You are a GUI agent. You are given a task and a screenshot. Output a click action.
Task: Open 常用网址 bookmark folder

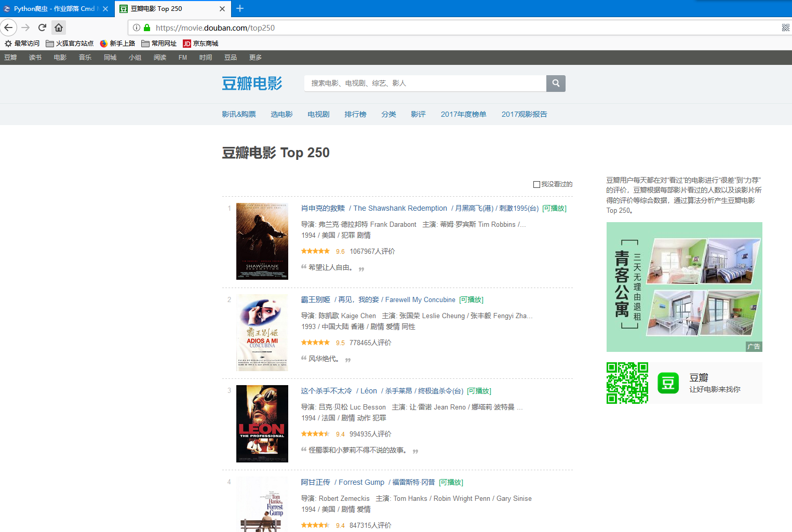point(159,44)
